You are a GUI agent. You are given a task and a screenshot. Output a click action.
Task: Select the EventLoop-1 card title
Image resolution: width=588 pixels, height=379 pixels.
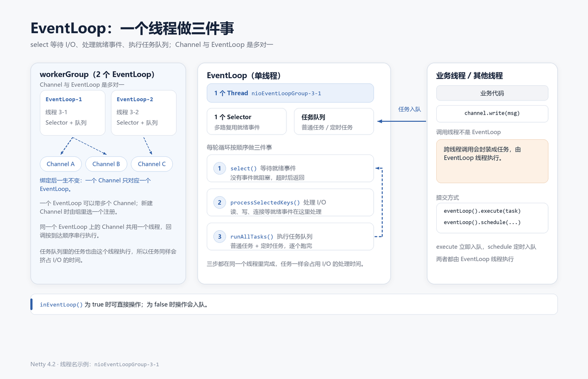(64, 99)
